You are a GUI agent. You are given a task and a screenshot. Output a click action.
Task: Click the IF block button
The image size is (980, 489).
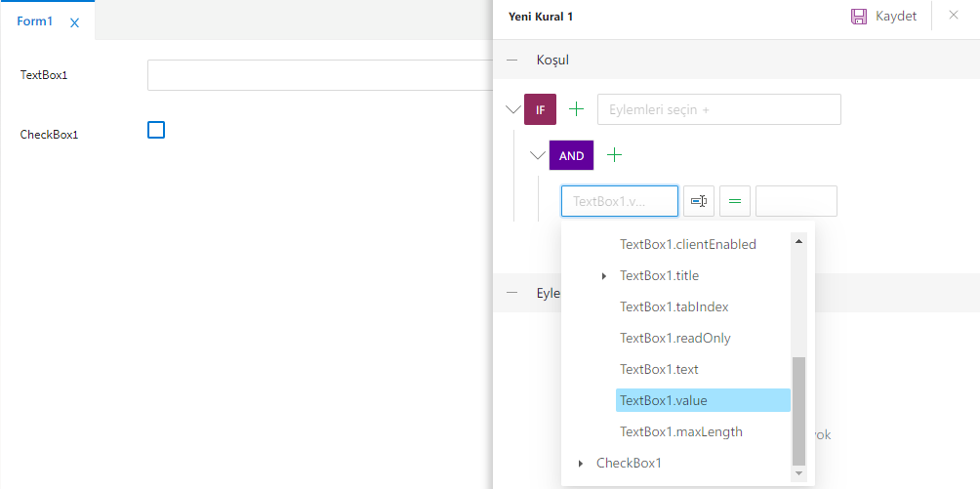[540, 109]
